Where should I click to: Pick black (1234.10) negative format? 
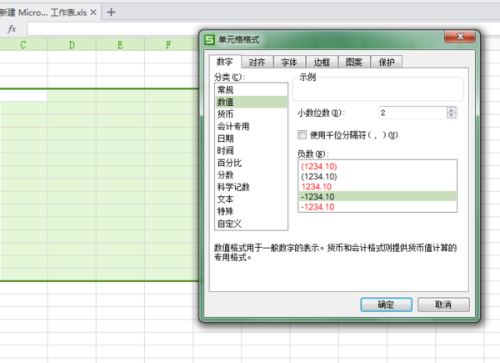point(377,176)
